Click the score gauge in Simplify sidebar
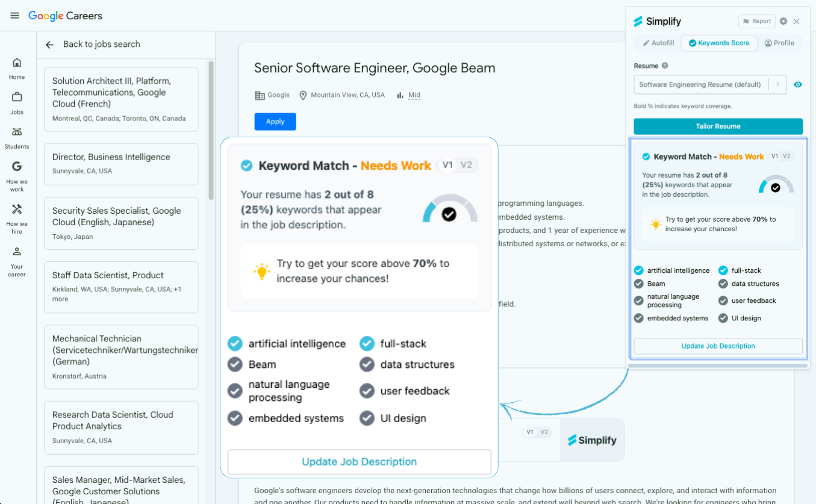Image resolution: width=816 pixels, height=504 pixels. click(776, 184)
